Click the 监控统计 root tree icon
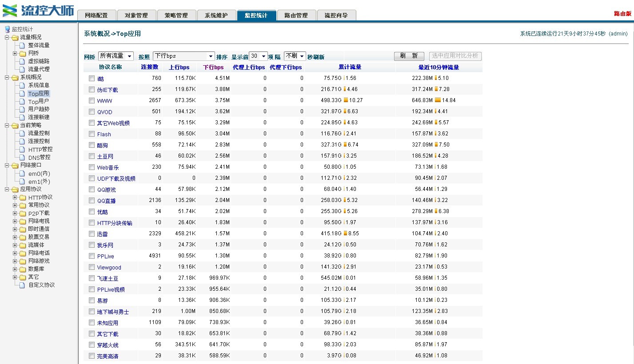This screenshot has width=634, height=364. 7,29
